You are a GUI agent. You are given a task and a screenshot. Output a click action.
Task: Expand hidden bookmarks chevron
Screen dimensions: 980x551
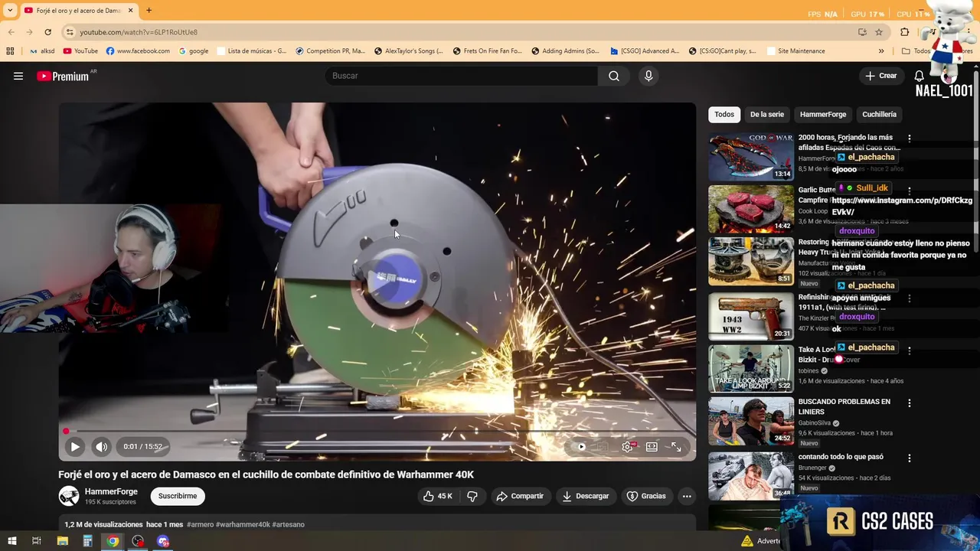pos(881,51)
